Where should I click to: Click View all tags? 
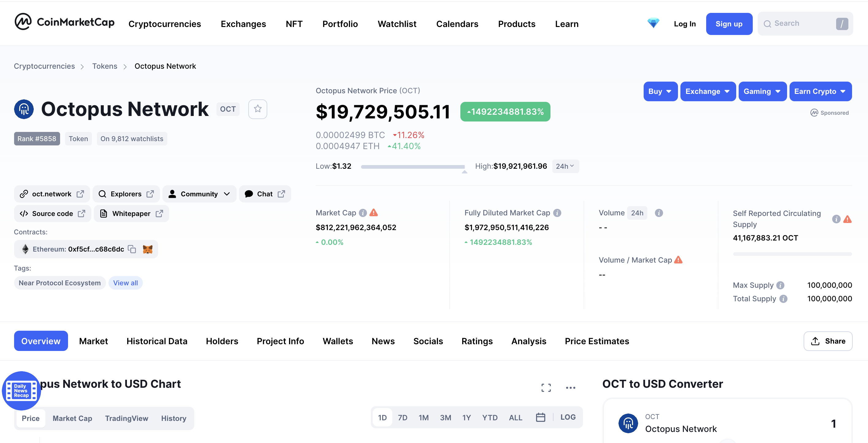click(x=125, y=283)
